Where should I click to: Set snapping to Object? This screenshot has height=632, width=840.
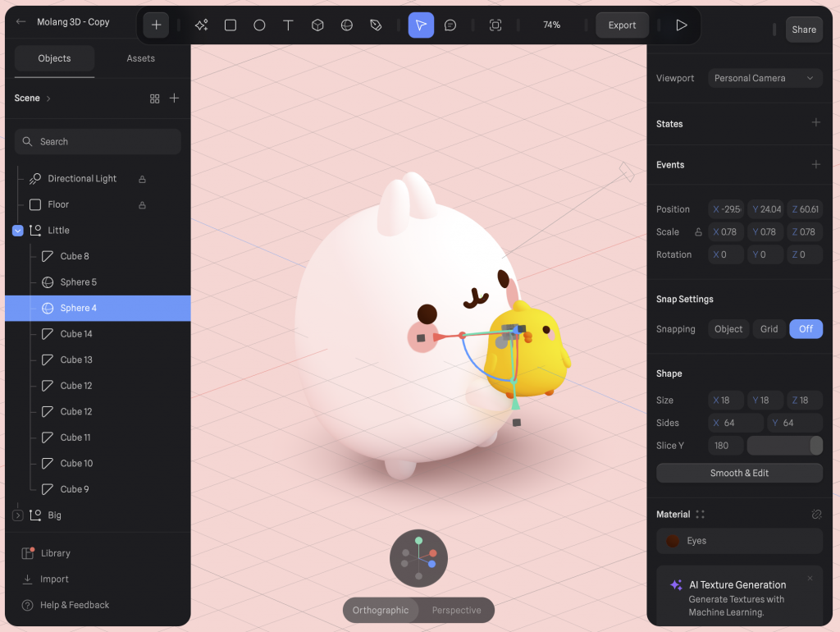pos(728,329)
